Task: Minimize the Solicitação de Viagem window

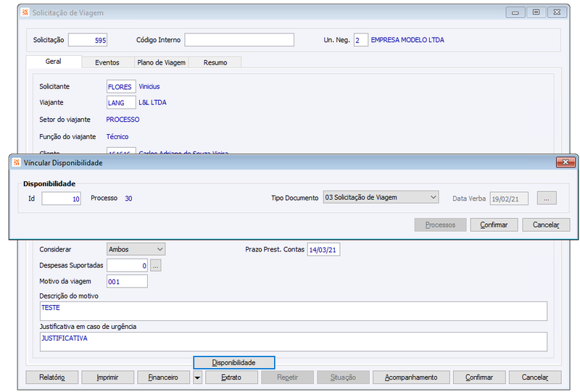Action: (515, 12)
